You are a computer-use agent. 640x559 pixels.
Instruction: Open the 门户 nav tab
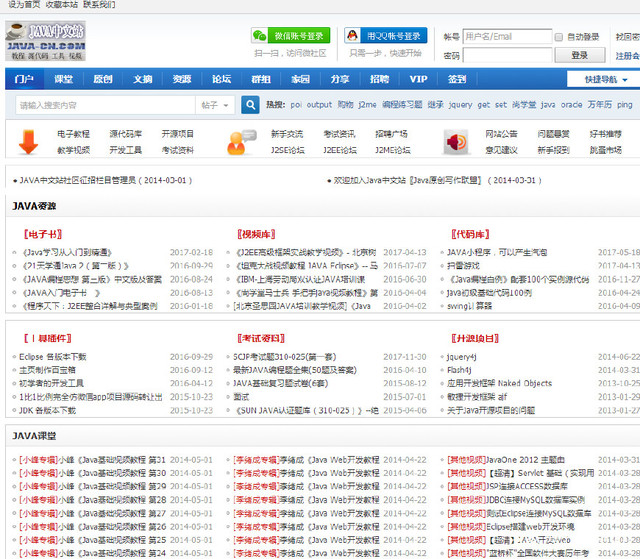[x=24, y=79]
